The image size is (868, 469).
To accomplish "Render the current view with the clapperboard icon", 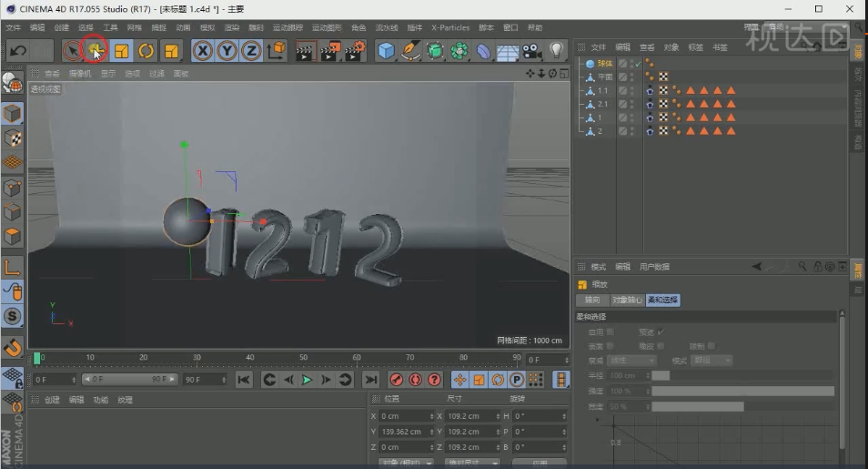I will (305, 51).
